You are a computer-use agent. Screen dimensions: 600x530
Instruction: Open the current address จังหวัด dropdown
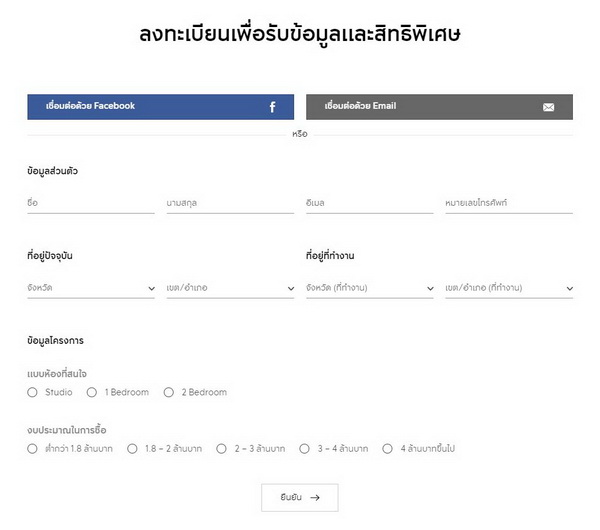point(90,288)
